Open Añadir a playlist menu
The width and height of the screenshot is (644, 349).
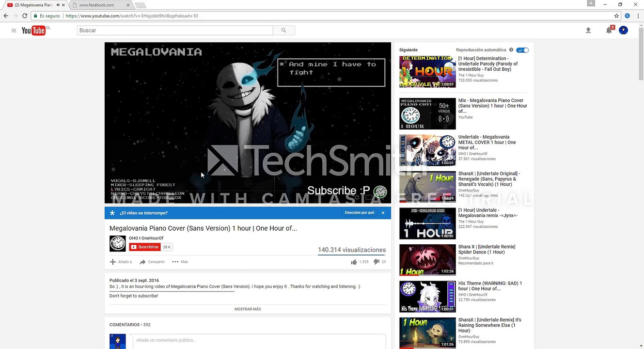tap(121, 262)
